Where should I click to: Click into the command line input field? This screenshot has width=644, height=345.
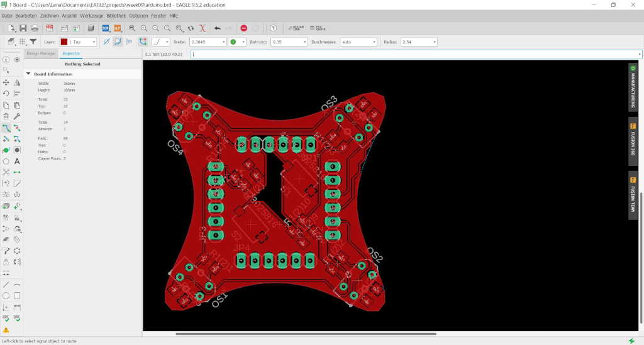(416, 54)
